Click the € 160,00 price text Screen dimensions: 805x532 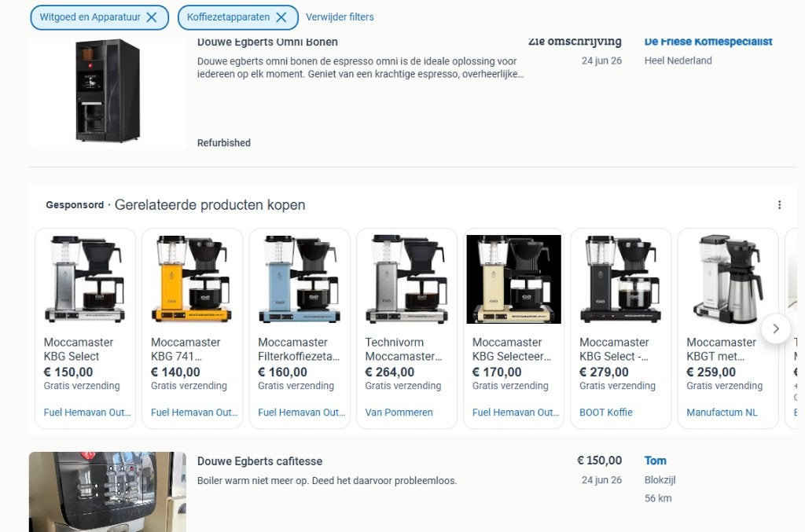click(x=282, y=372)
